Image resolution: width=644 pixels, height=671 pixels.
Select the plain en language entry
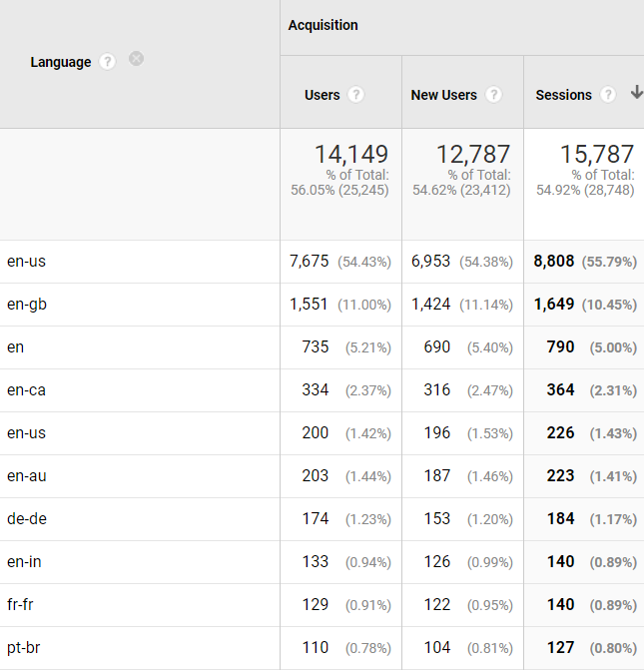pyautogui.click(x=15, y=347)
